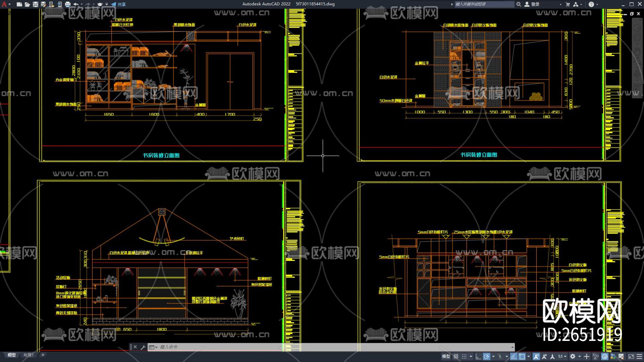Click the Plot printer icon
Viewport: 644px width, 362px height.
click(68, 4)
